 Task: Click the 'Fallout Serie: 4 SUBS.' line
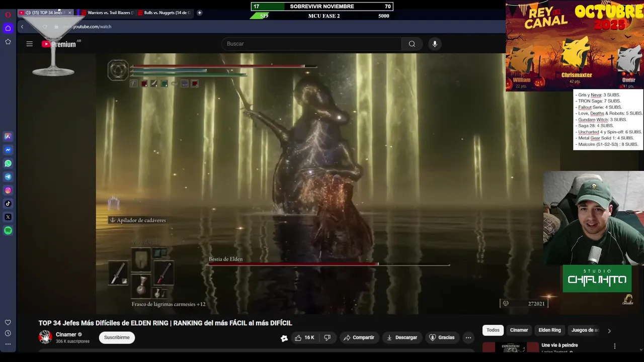coord(599,107)
